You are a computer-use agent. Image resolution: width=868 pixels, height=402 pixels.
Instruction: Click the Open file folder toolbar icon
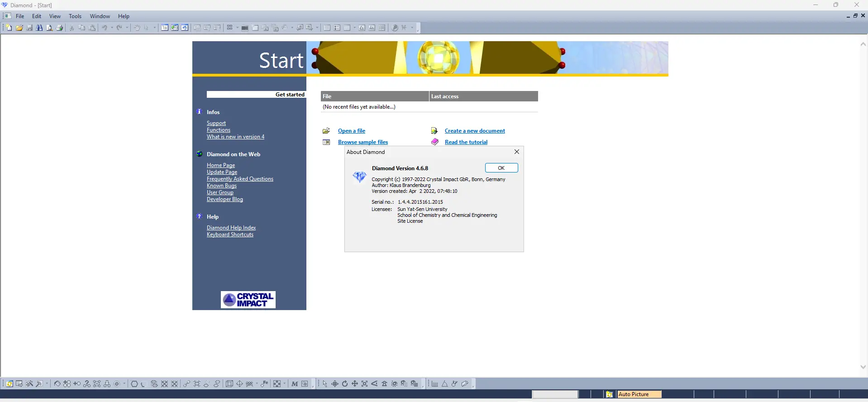click(x=19, y=28)
